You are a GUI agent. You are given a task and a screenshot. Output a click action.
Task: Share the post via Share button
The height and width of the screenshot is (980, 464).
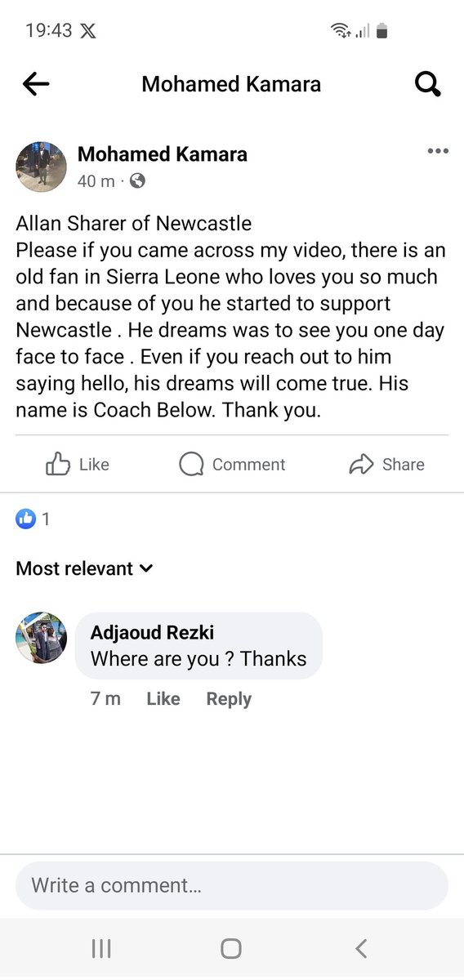(386, 465)
